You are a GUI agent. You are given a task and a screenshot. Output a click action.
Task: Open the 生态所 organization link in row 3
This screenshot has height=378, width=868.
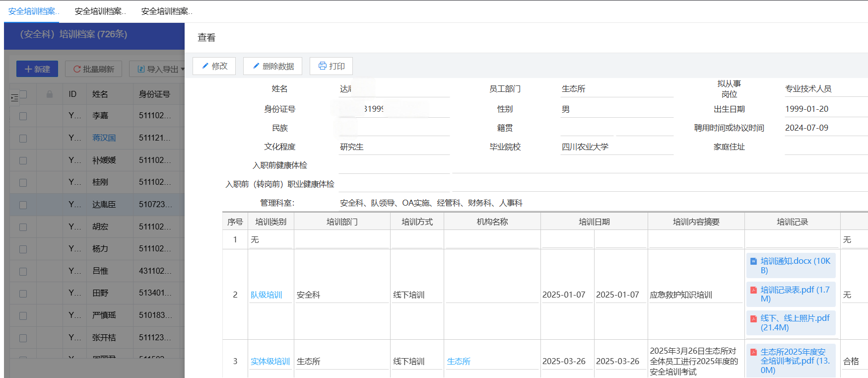pyautogui.click(x=459, y=362)
